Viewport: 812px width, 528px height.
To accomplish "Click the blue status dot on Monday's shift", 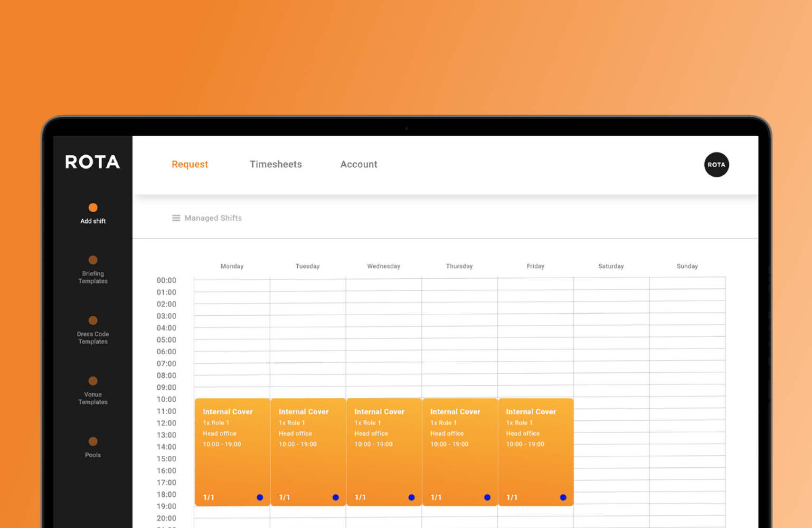I will tap(260, 497).
